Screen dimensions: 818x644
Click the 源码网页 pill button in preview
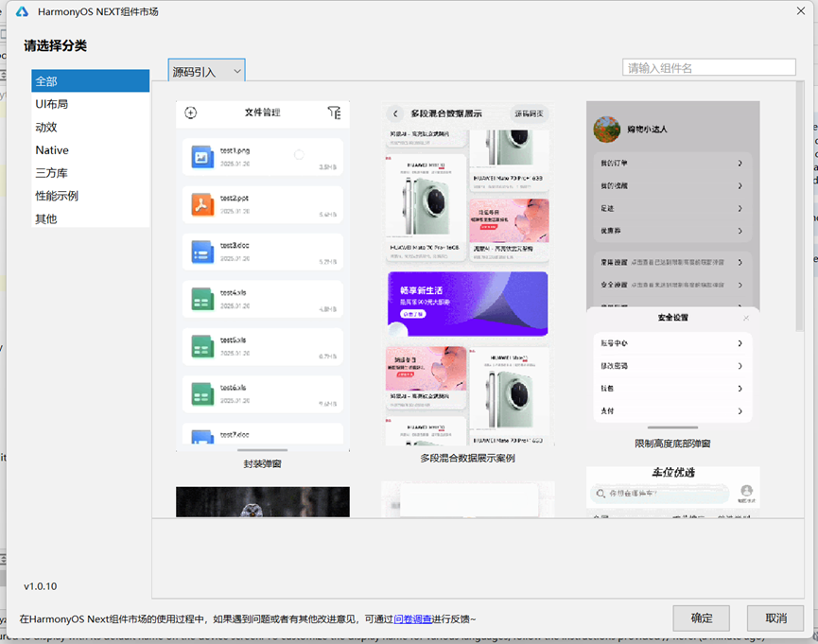pos(529,113)
